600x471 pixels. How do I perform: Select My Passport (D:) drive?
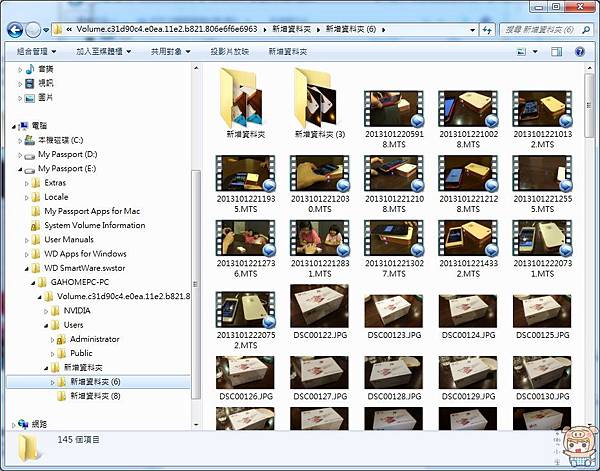tap(61, 155)
